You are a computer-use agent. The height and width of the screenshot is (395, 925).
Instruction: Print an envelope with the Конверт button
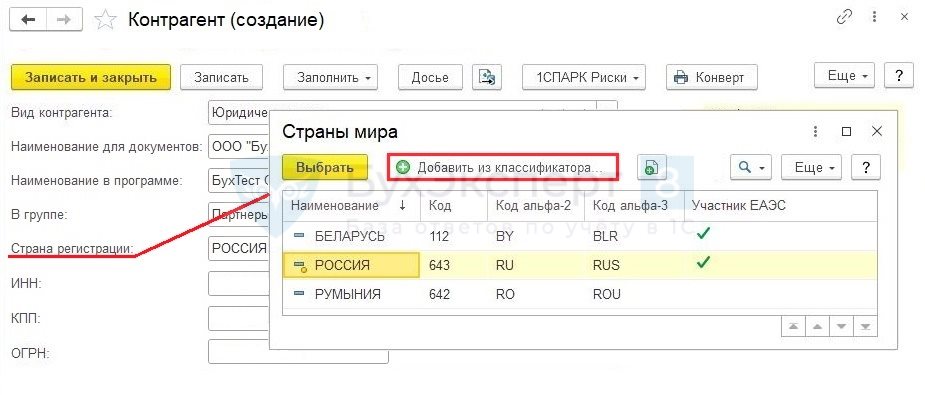tap(711, 77)
